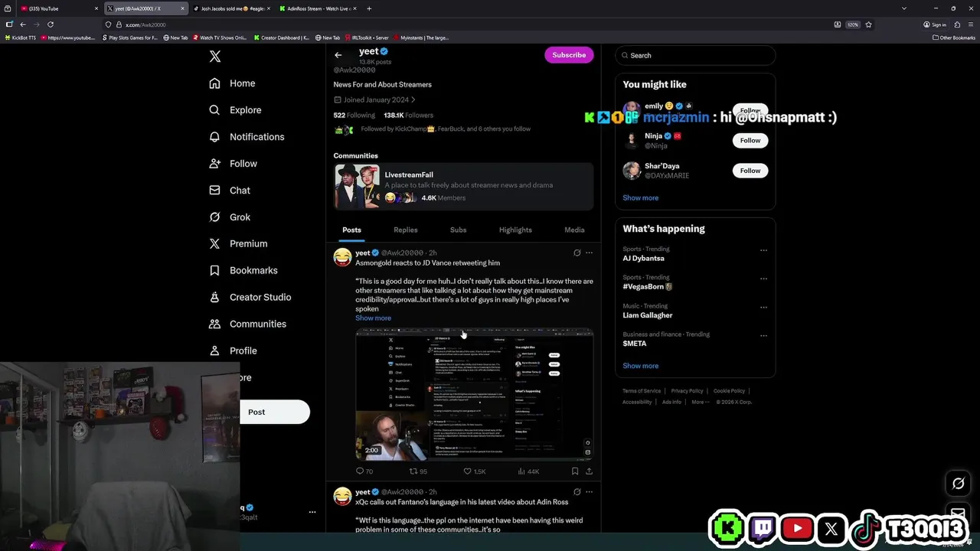980x551 pixels.
Task: Show more in What's happening
Action: 640,366
